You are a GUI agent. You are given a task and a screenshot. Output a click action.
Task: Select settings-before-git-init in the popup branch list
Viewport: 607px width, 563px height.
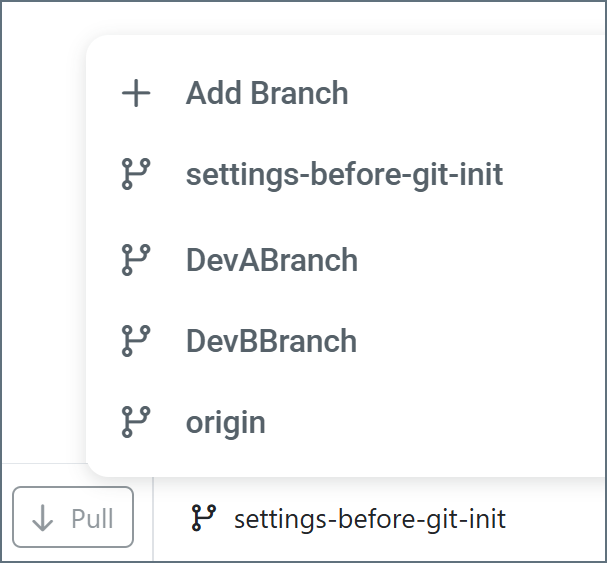click(x=344, y=175)
